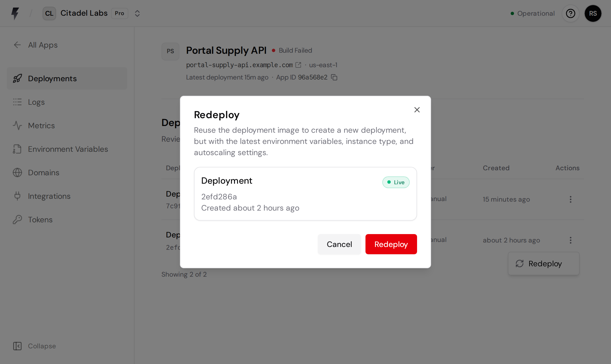Viewport: 611px width, 364px height.
Task: Click the CL organization badge
Action: click(x=49, y=13)
